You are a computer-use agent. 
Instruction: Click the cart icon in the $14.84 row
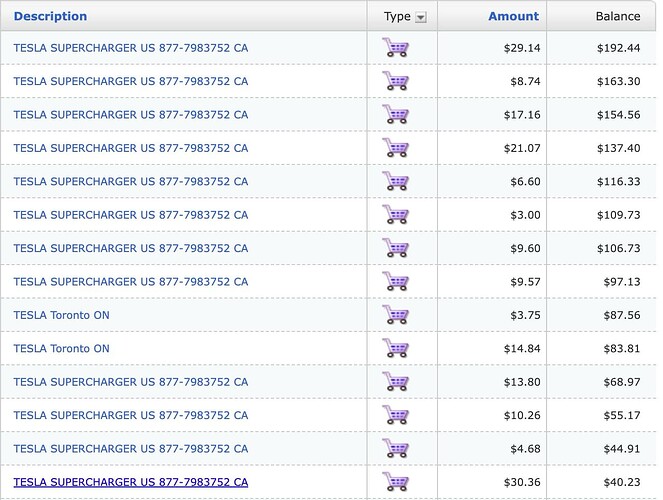395,348
